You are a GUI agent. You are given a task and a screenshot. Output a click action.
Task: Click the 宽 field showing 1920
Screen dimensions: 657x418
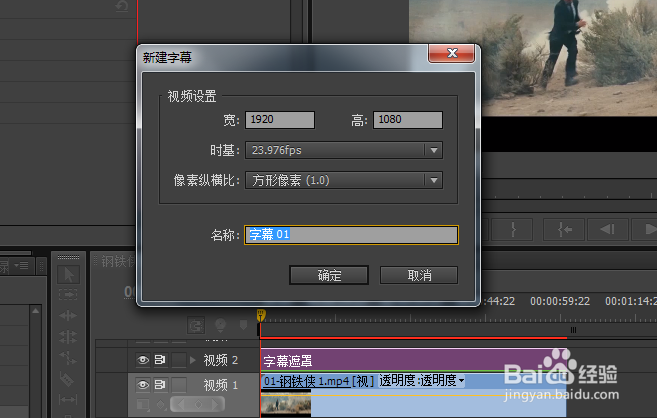coord(280,120)
